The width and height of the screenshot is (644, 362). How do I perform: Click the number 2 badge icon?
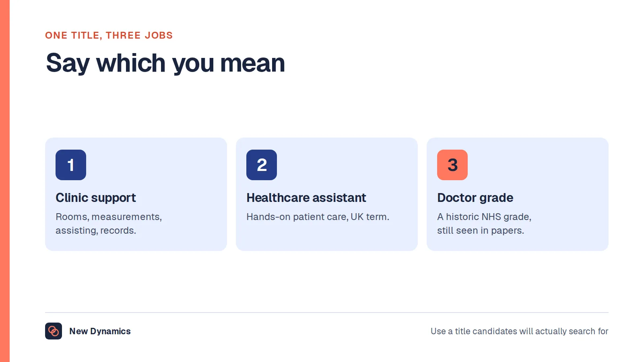pos(262,165)
